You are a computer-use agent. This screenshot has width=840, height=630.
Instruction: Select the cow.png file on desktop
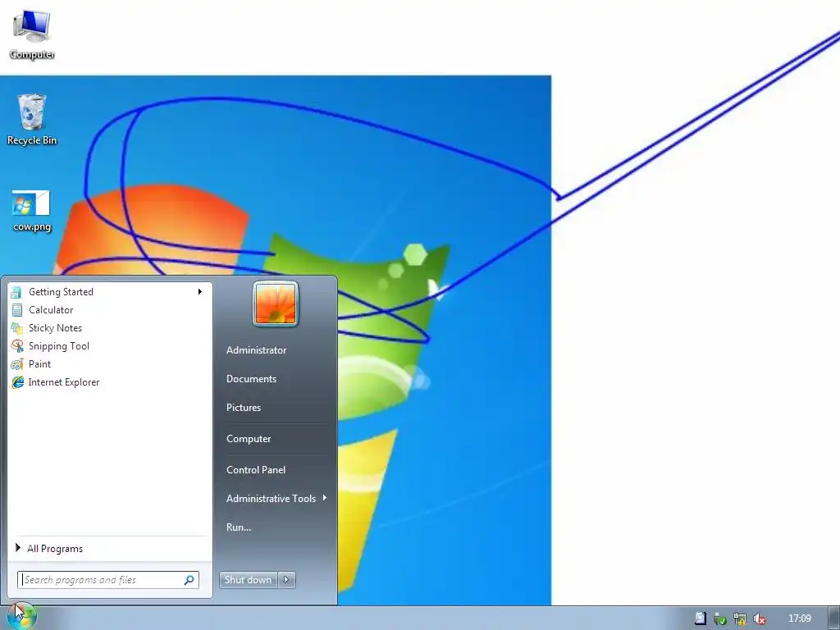32,211
